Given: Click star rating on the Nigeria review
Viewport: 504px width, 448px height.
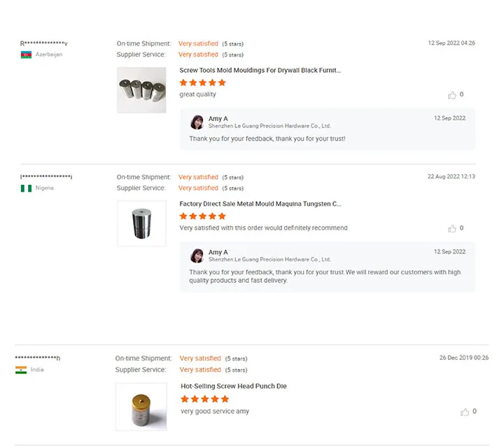Looking at the screenshot, I should point(202,216).
